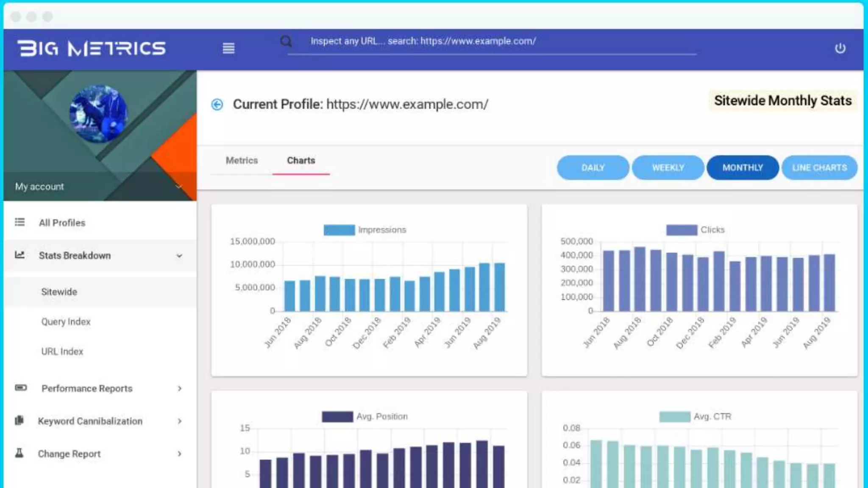This screenshot has height=488, width=868.
Task: Switch to the Metrics tab
Action: point(242,161)
